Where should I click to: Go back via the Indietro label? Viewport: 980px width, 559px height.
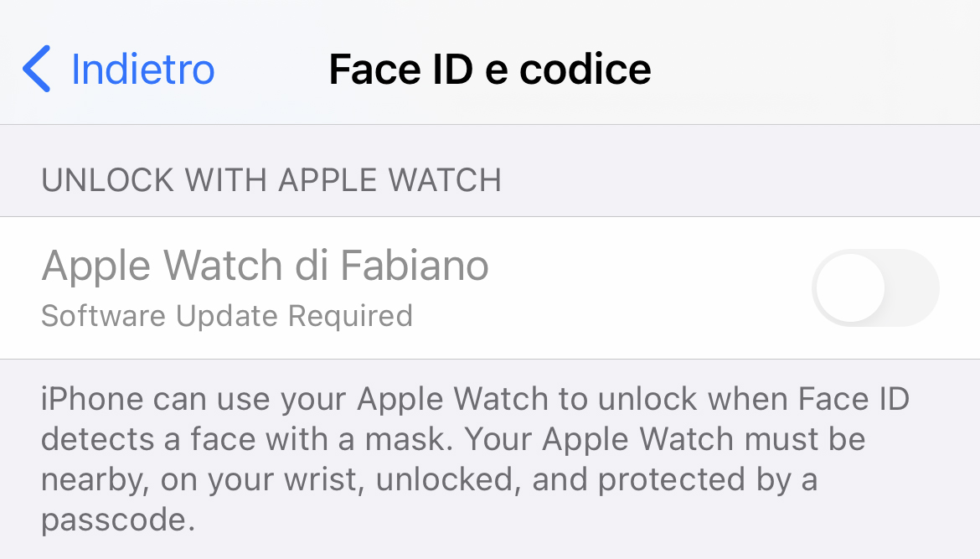point(143,69)
